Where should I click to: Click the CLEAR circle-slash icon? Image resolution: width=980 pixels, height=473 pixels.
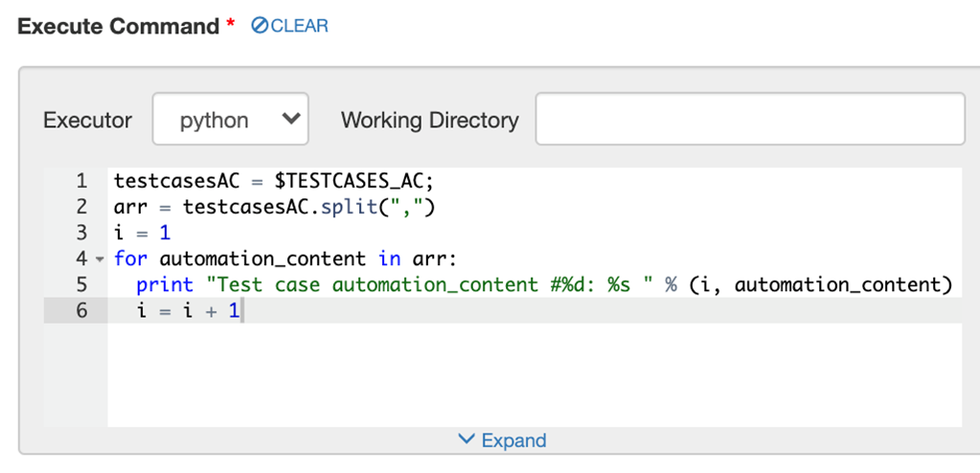[259, 26]
